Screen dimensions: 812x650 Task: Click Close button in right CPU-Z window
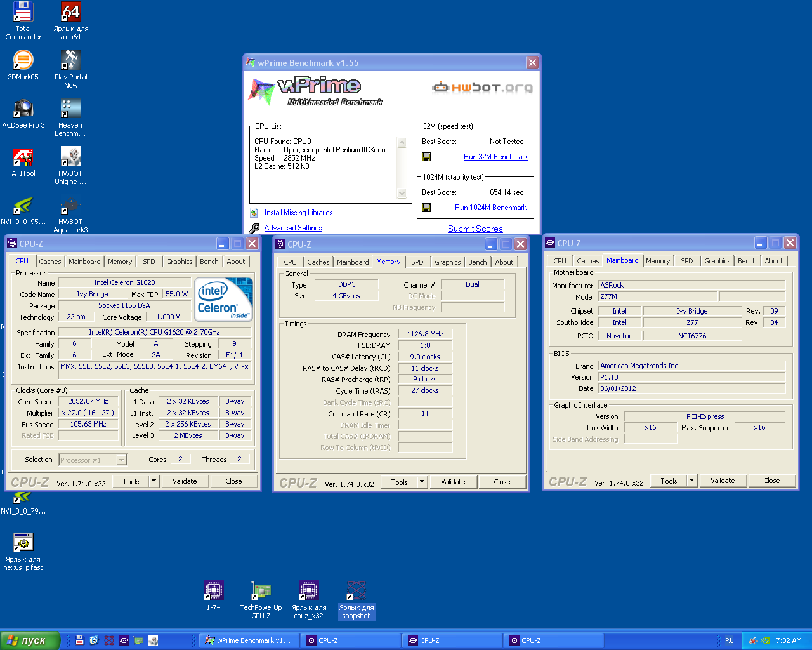pyautogui.click(x=771, y=481)
